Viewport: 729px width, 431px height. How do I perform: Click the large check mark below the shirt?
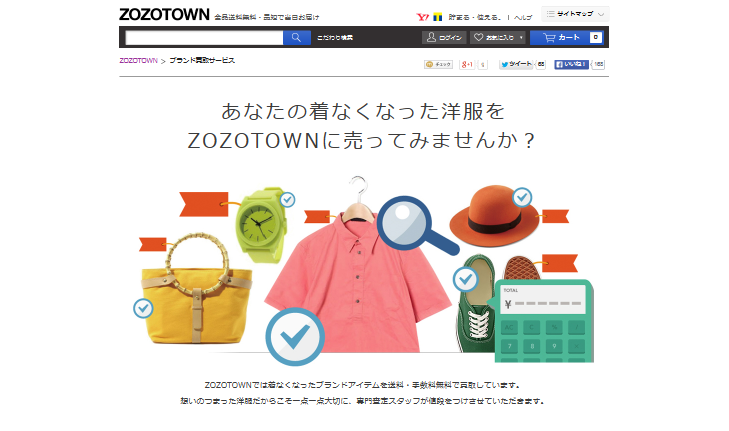295,337
